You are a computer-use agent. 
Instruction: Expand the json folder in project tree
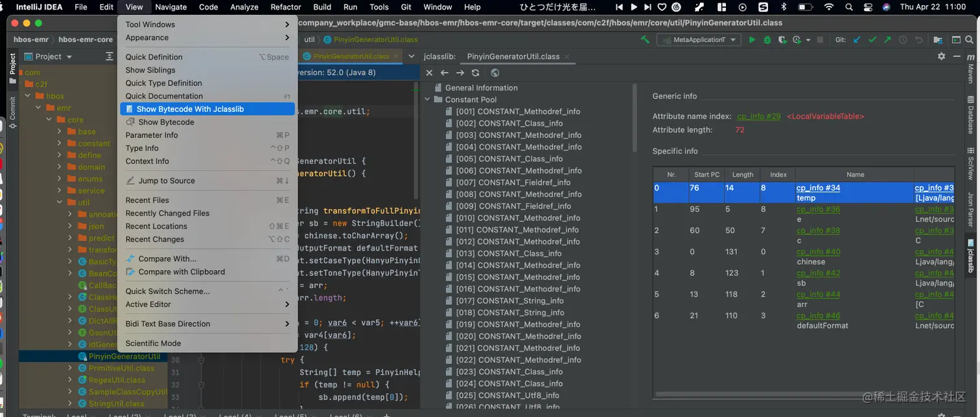pos(70,226)
